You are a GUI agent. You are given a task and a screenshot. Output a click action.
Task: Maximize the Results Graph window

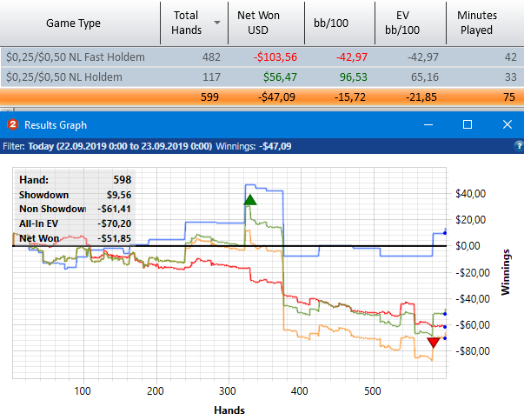click(468, 124)
